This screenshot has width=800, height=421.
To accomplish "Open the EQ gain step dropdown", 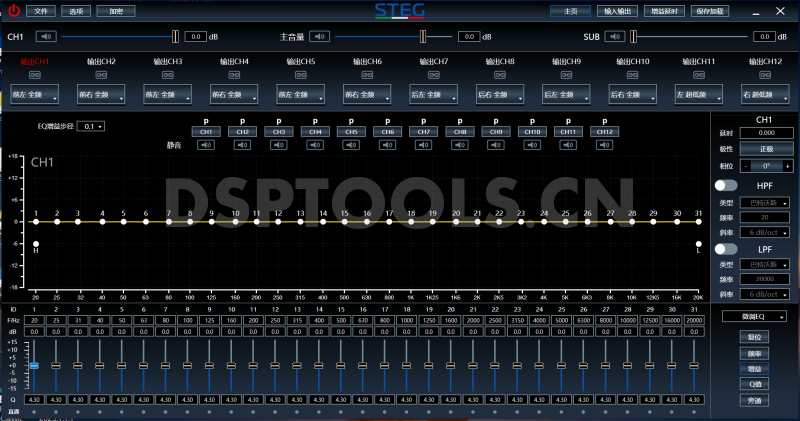I will tap(93, 127).
